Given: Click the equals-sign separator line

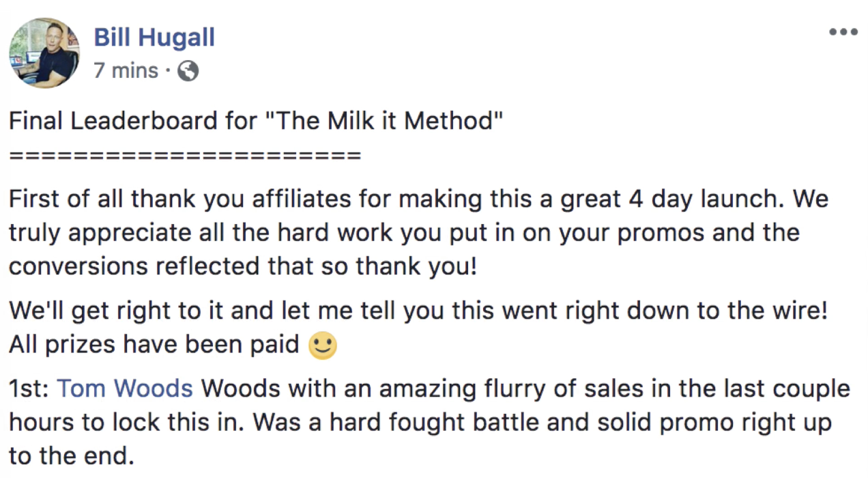Looking at the screenshot, I should point(184,155).
